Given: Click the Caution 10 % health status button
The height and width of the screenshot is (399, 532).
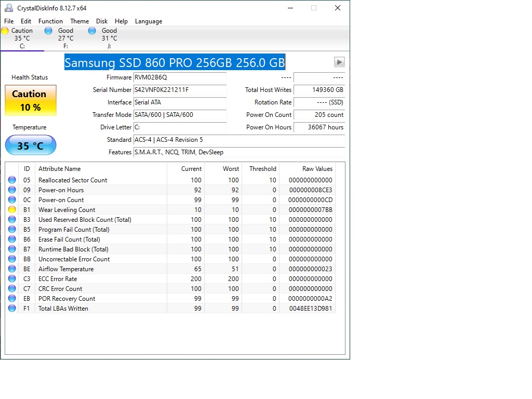Looking at the screenshot, I should 31,100.
